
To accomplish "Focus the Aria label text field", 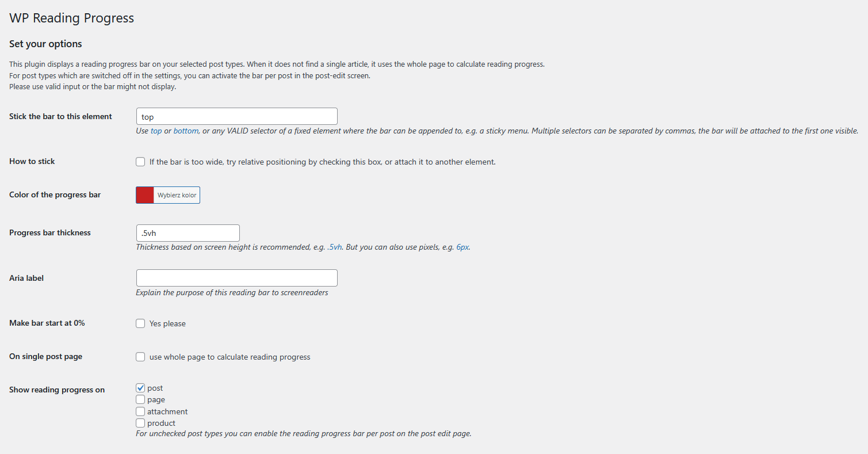I will pyautogui.click(x=236, y=278).
